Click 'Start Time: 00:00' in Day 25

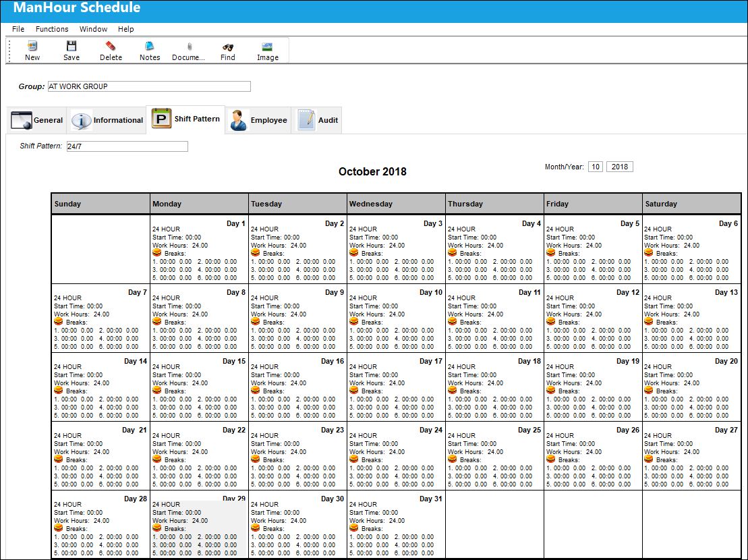point(471,443)
